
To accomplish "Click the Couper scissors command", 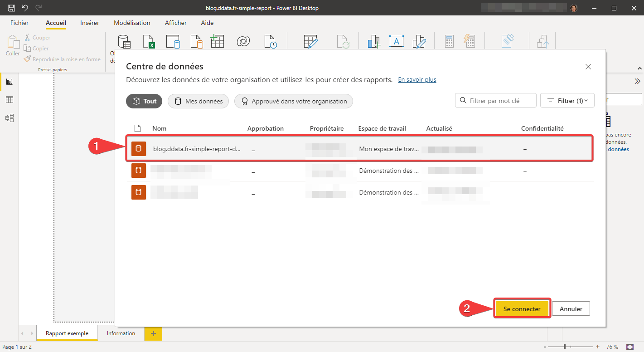I will pyautogui.click(x=37, y=38).
